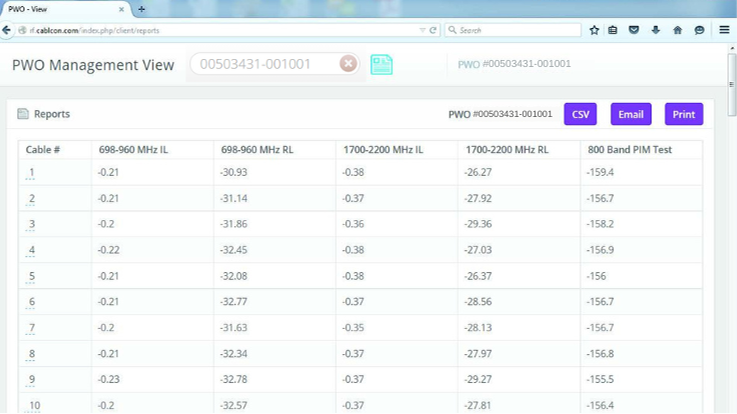Viewport: 737px width, 414px height.
Task: Click the Email button
Action: (630, 114)
